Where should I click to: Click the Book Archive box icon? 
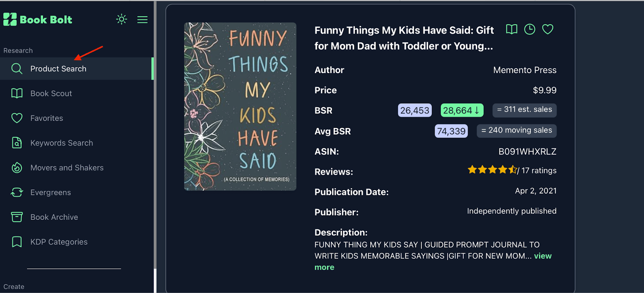(x=17, y=217)
